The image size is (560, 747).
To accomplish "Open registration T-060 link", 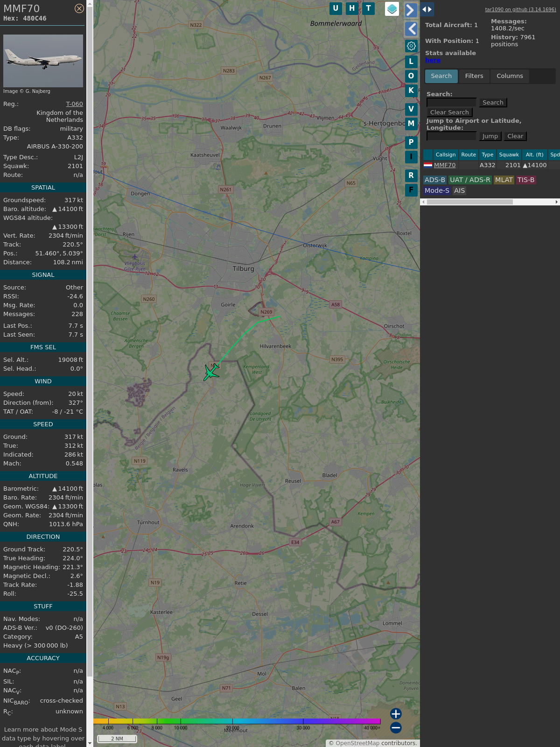I will tap(74, 104).
